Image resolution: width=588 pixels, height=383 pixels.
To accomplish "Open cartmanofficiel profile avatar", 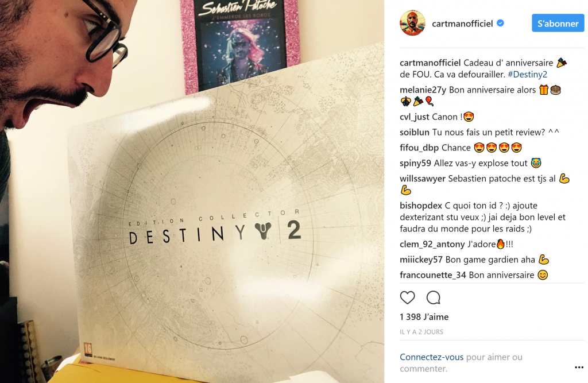I will [x=412, y=23].
